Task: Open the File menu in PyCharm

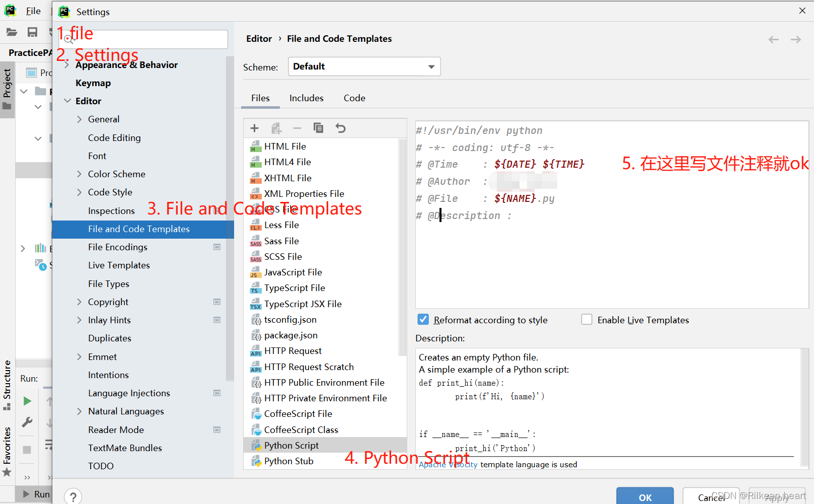Action: 33,11
